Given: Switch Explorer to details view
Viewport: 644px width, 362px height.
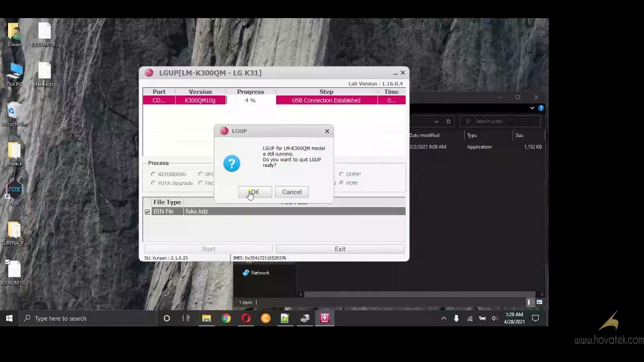Looking at the screenshot, I should click(529, 302).
